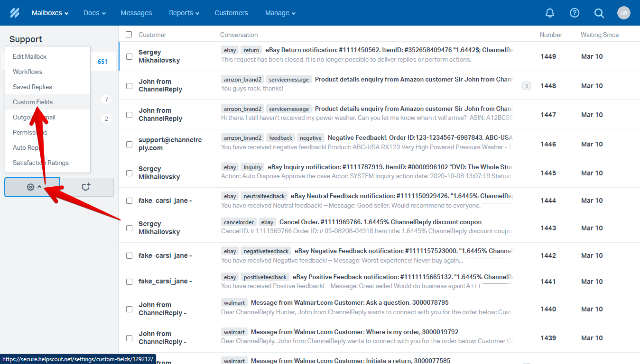Image resolution: width=640 pixels, height=364 pixels.
Task: Click the Customer column header
Action: (x=152, y=35)
